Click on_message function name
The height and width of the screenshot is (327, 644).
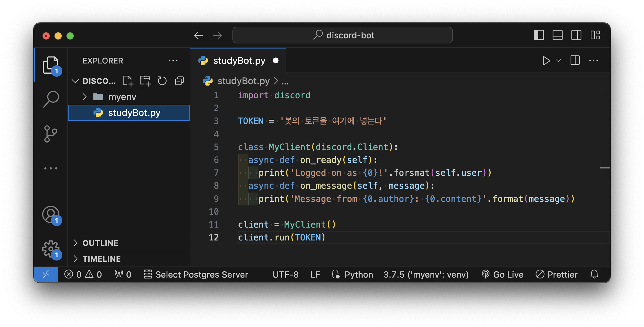coord(326,186)
